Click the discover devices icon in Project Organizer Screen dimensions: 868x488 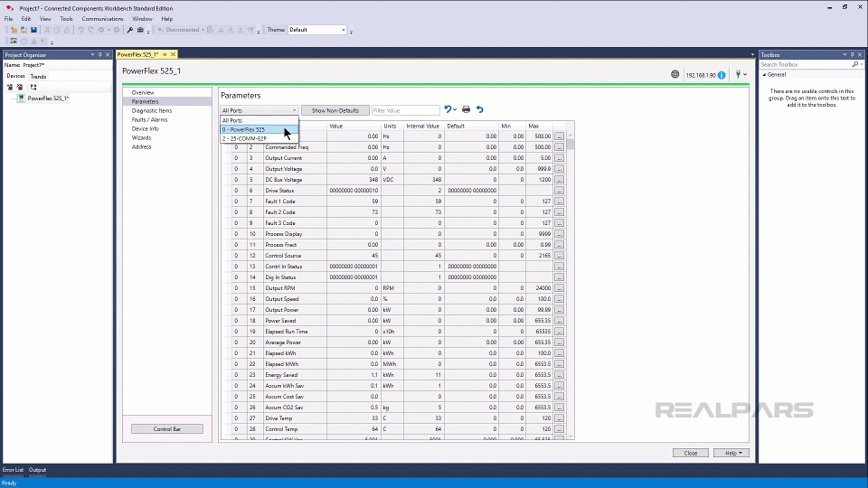click(x=33, y=88)
